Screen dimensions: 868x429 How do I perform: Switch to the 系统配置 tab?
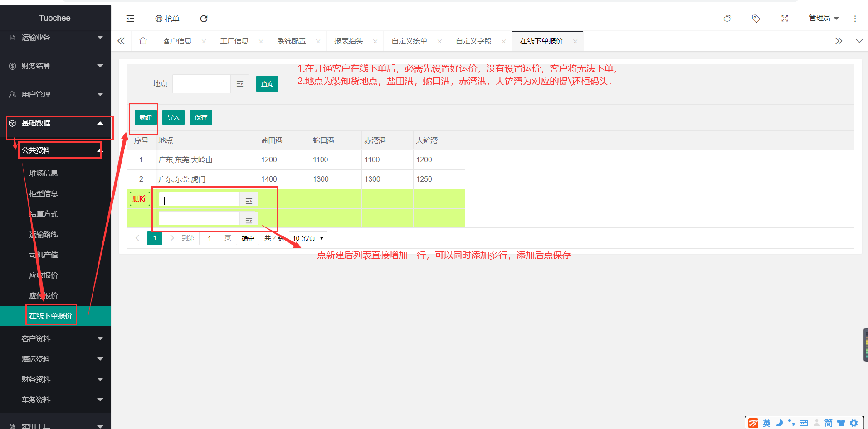click(291, 41)
